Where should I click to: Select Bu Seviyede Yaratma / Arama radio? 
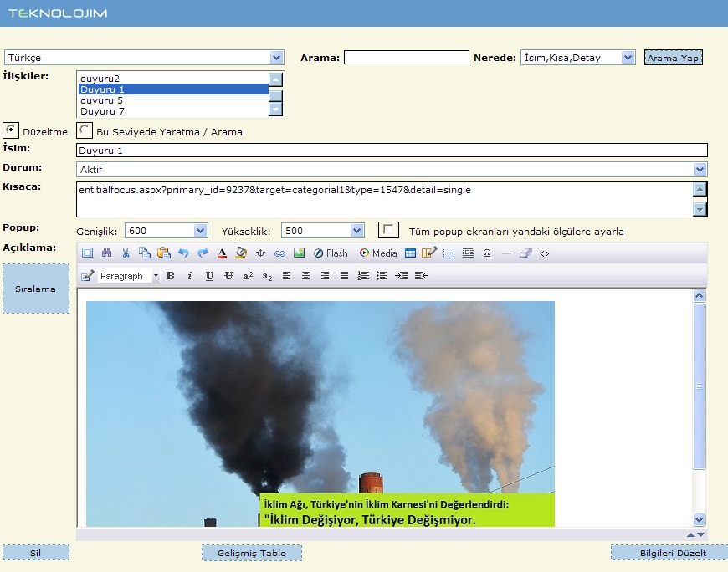[x=85, y=130]
